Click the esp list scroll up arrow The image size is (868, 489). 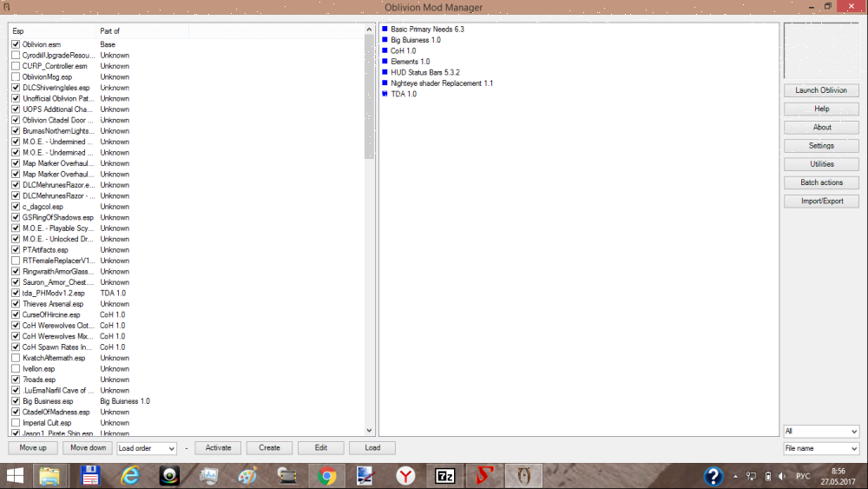click(x=369, y=30)
